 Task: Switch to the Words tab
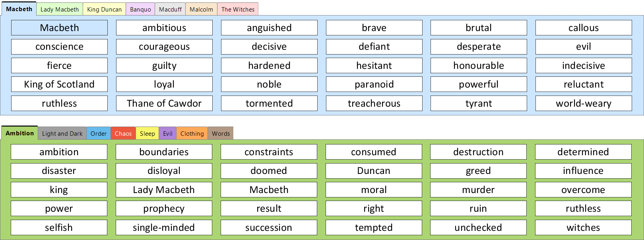tap(221, 134)
